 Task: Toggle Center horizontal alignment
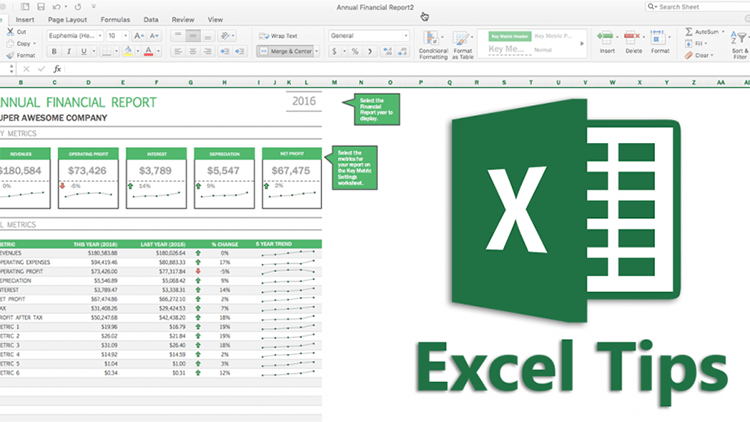coord(193,51)
